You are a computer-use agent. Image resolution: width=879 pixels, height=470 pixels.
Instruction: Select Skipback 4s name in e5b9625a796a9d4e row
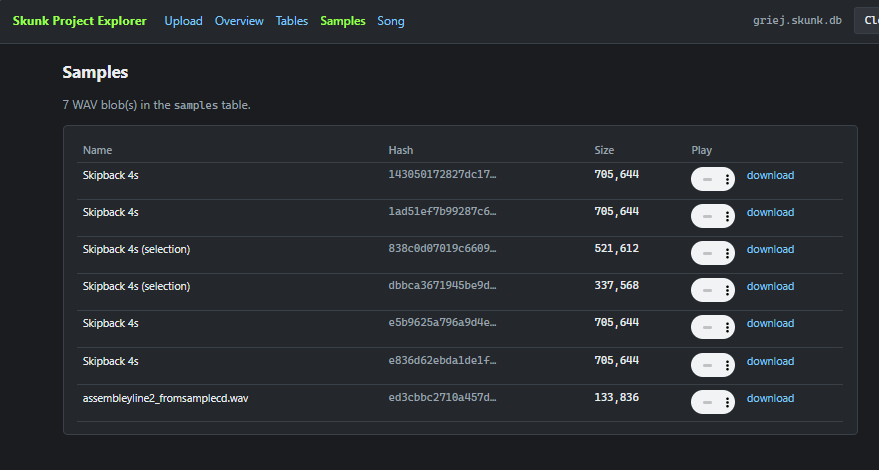(x=110, y=323)
